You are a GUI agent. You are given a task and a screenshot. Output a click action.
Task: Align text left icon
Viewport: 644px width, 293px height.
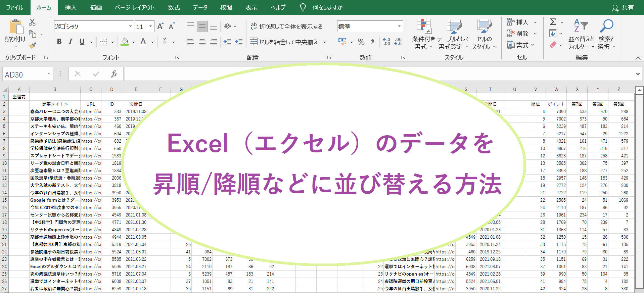(191, 42)
